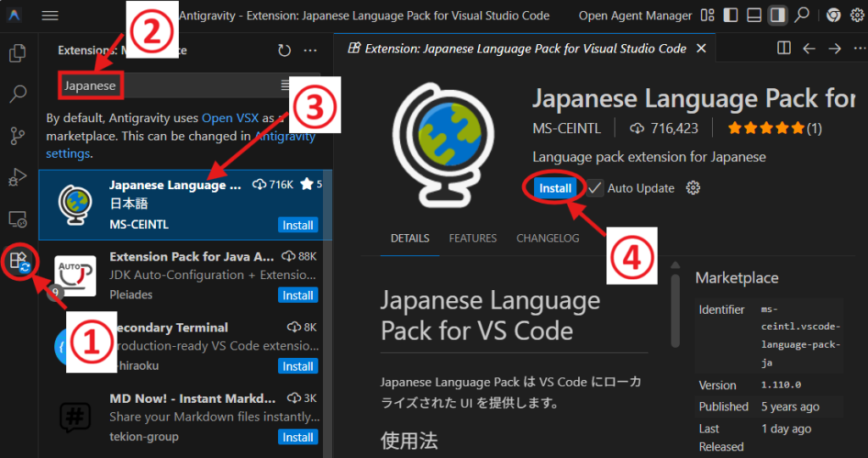
Task: Open the Explorer view in activity bar
Action: tap(17, 53)
